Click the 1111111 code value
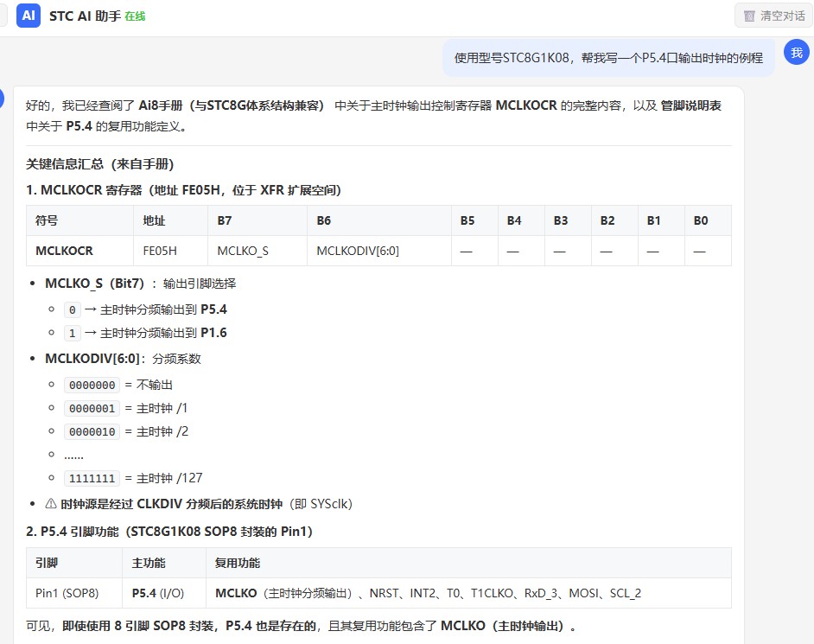Image resolution: width=814 pixels, height=644 pixels. click(x=92, y=478)
